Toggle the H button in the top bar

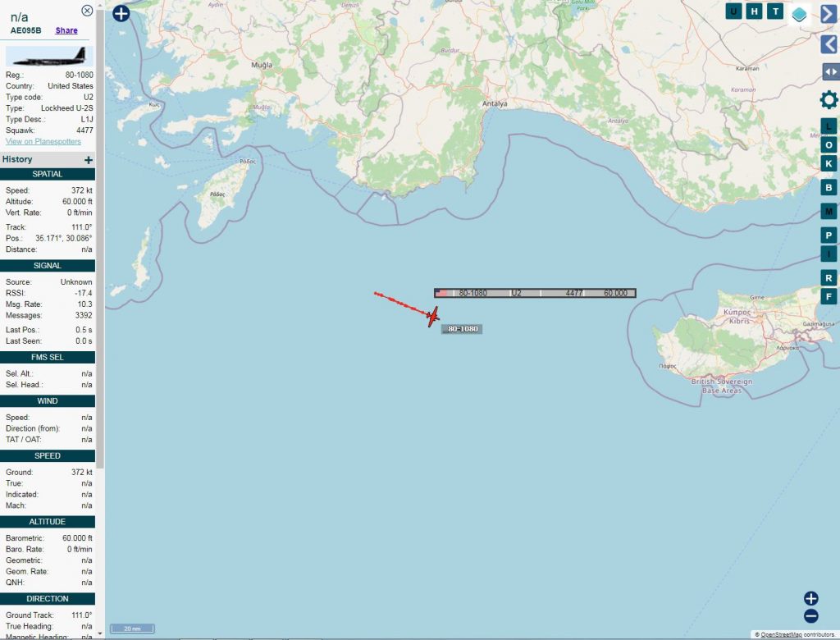coord(755,11)
